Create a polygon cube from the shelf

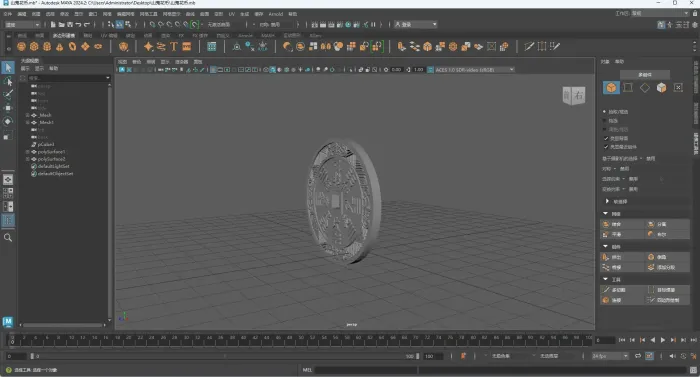(x=34, y=46)
